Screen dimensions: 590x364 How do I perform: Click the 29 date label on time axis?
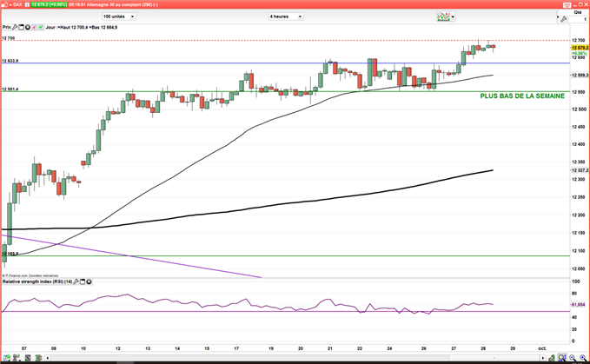(513, 348)
